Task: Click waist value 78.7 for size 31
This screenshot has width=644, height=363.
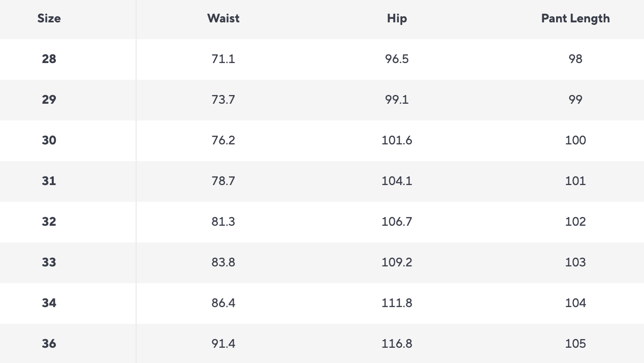Action: tap(223, 181)
